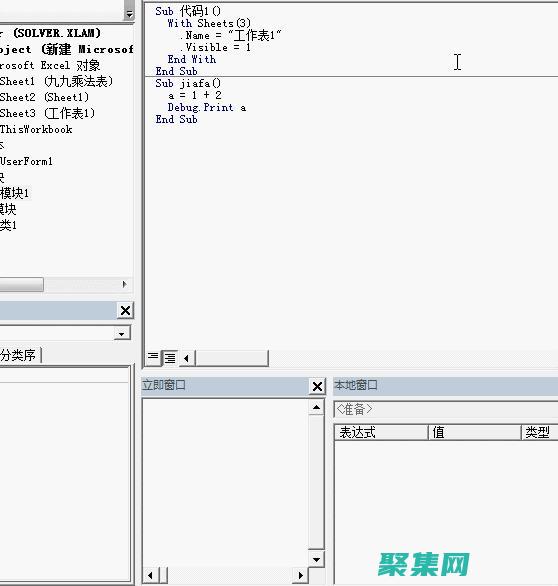Click inside the immediate window text area
The image size is (558, 586).
(225, 483)
